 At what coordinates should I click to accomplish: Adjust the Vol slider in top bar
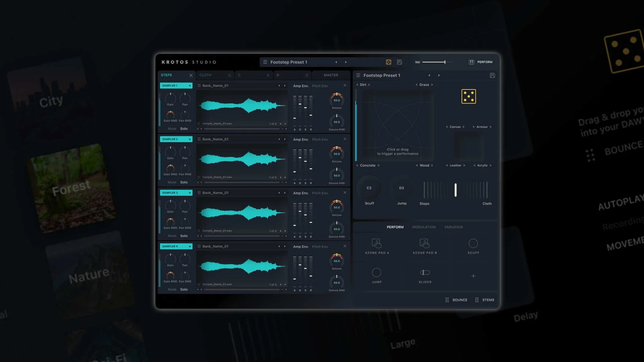click(x=445, y=62)
